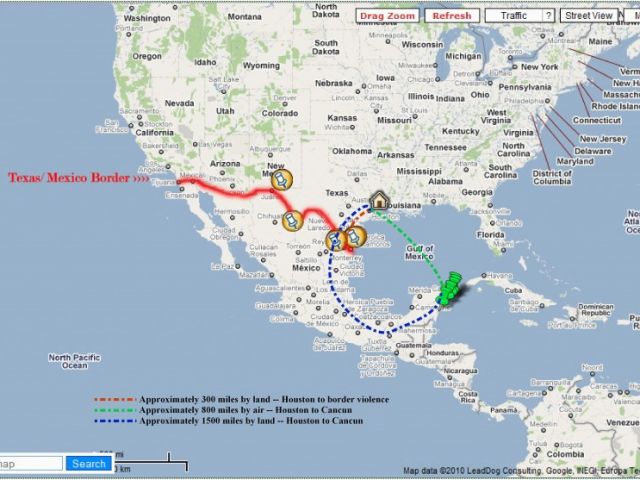640x480 pixels.
Task: Click the Utah state label
Action: [x=225, y=111]
